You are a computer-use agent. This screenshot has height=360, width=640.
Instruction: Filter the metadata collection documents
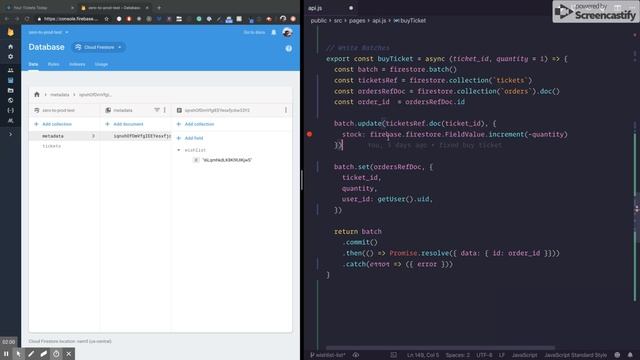click(x=157, y=110)
